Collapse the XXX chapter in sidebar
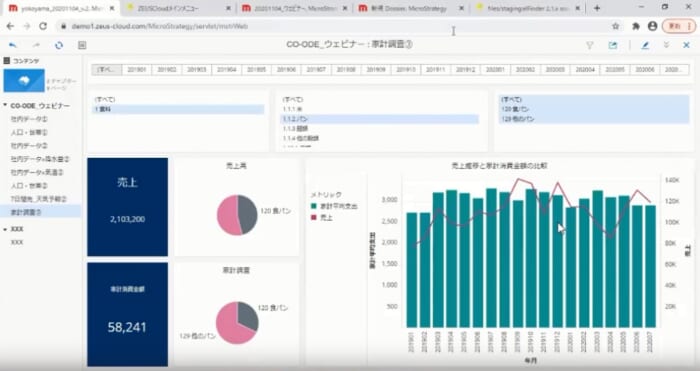The height and width of the screenshot is (371, 700). (x=5, y=229)
